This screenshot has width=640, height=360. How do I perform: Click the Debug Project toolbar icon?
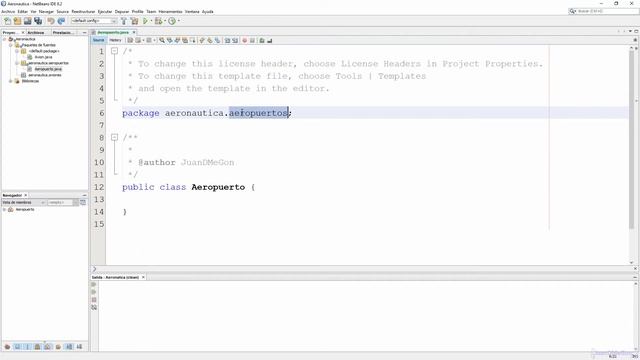click(x=158, y=21)
